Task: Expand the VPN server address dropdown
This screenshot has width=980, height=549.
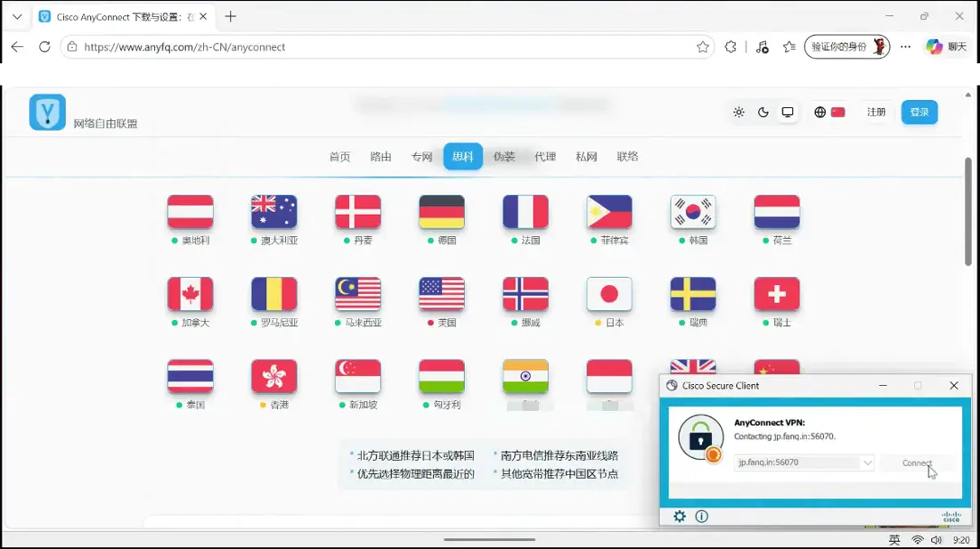Action: [x=868, y=463]
